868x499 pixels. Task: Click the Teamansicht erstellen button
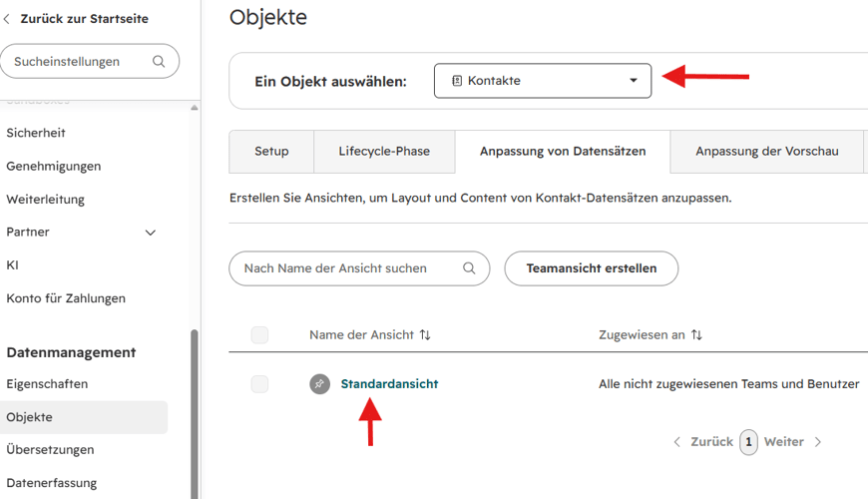click(592, 268)
